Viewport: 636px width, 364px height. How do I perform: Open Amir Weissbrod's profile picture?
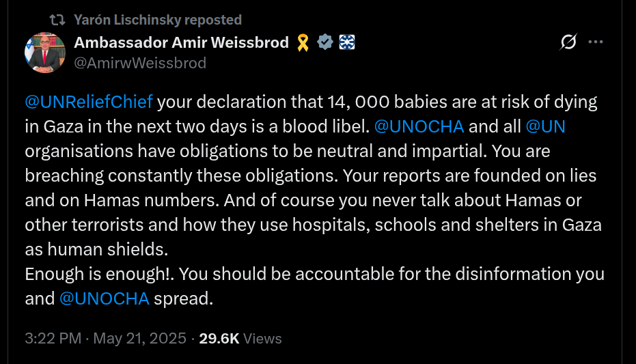45,53
